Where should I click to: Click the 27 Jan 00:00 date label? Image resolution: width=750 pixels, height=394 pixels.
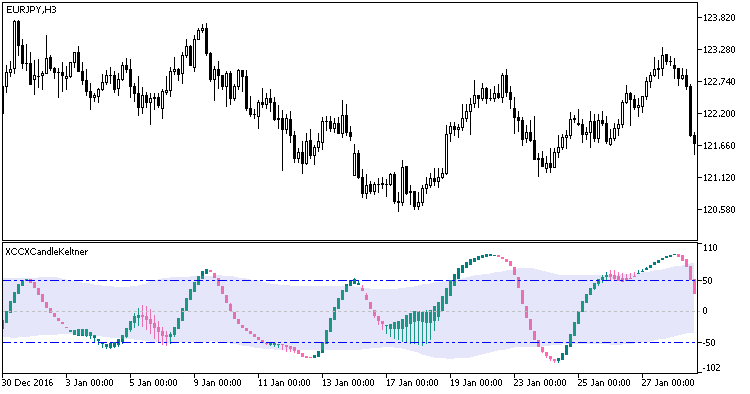click(x=668, y=383)
